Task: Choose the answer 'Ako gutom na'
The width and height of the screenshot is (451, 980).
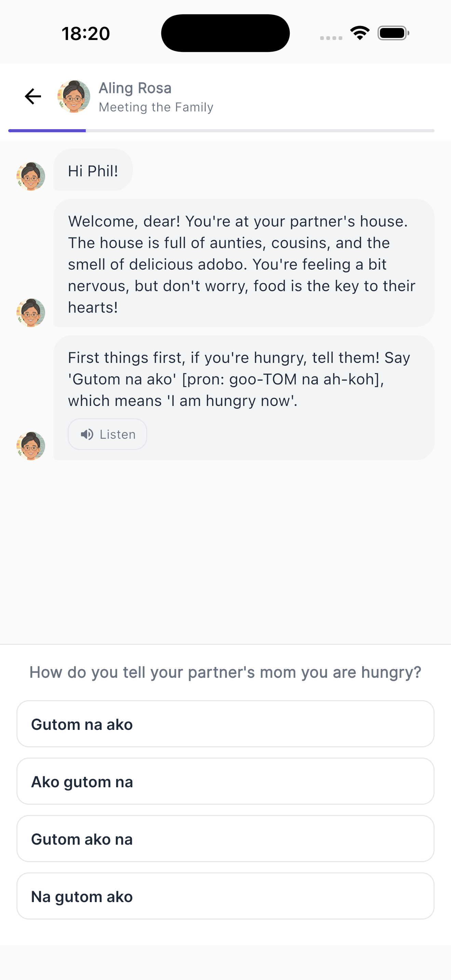Action: click(x=225, y=781)
